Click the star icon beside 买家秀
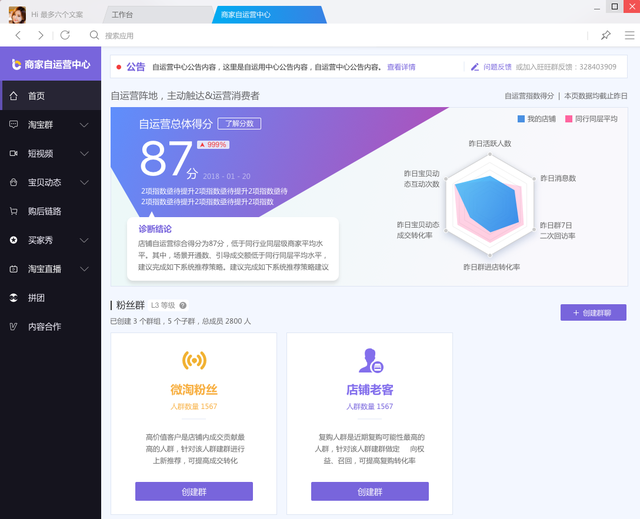640x519 pixels. click(x=13, y=240)
